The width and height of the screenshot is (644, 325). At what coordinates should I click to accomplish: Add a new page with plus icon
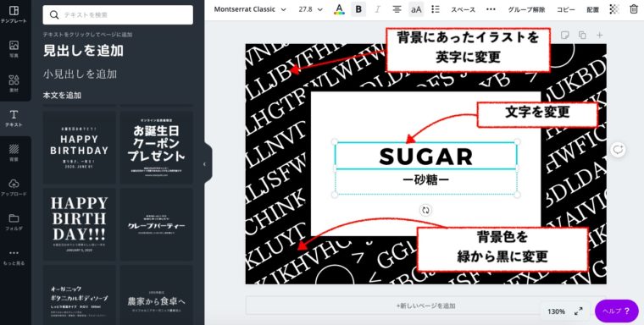click(x=600, y=36)
